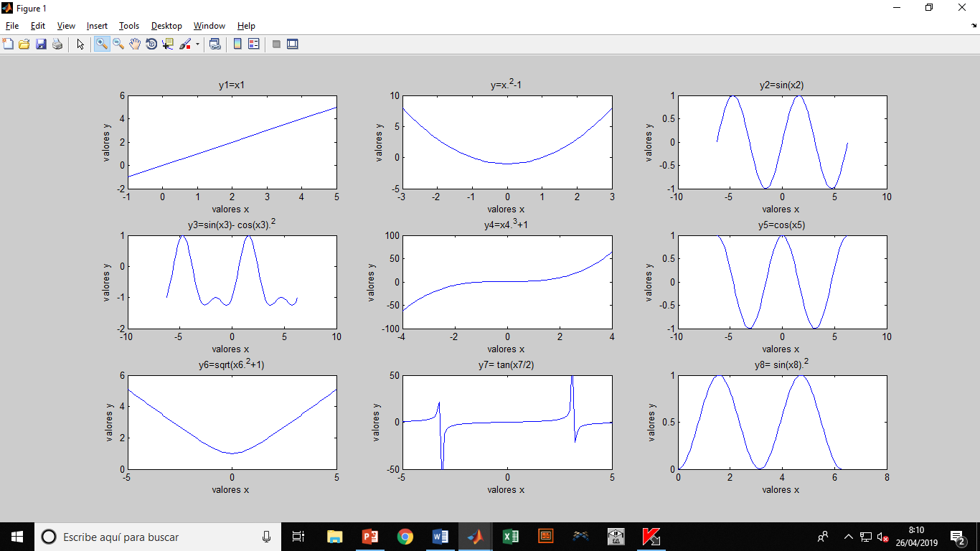Open the notification center showing 2 notifications

coord(960,537)
